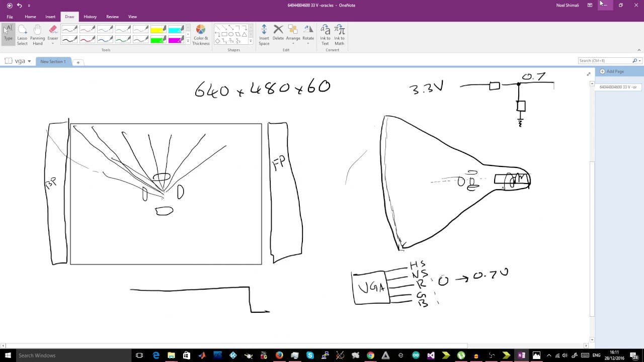Viewport: 644px width, 362px height.
Task: Open OneNote from the taskbar
Action: 521,355
